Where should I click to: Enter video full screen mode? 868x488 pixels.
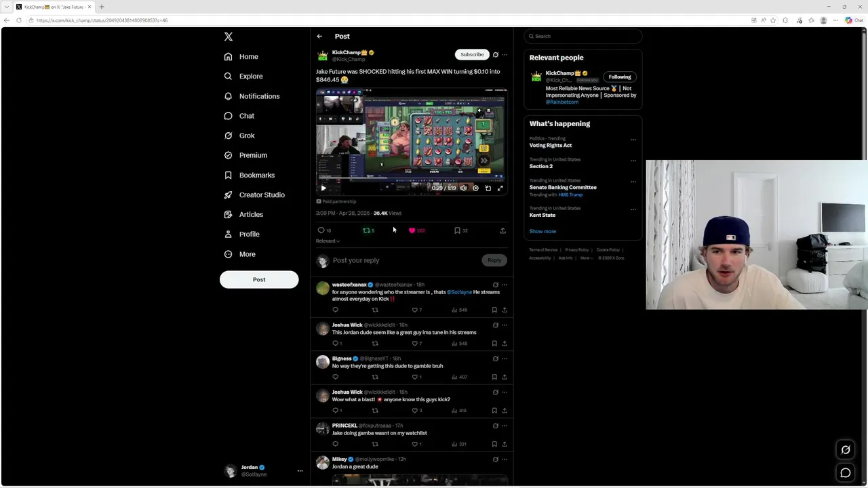point(500,188)
